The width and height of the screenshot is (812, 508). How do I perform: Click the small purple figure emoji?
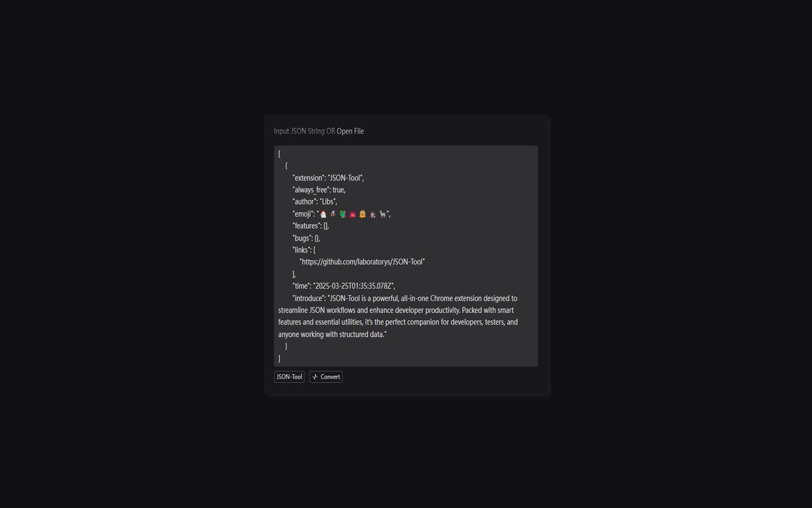click(x=372, y=215)
